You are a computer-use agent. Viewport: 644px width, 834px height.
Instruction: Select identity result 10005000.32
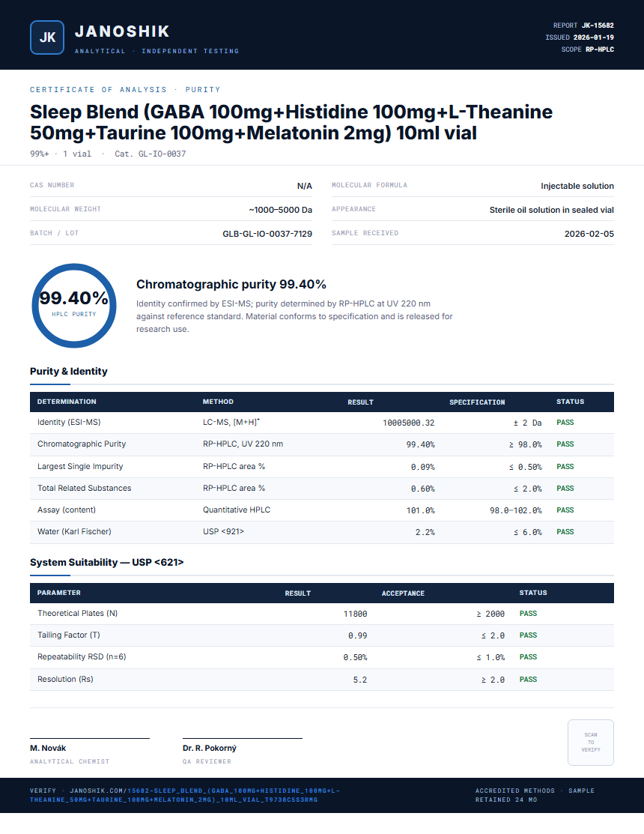click(x=409, y=423)
